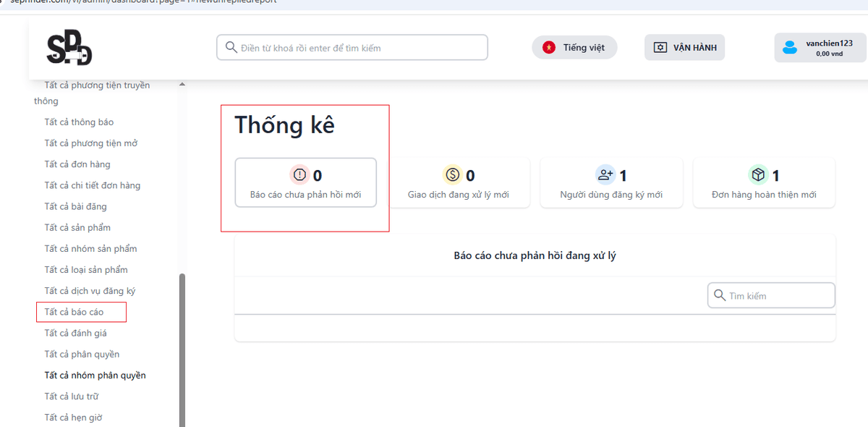Click the processing transactions dollar icon

pyautogui.click(x=452, y=175)
